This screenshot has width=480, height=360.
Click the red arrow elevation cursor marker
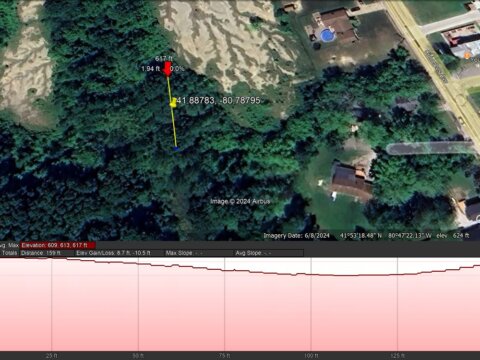tap(168, 69)
